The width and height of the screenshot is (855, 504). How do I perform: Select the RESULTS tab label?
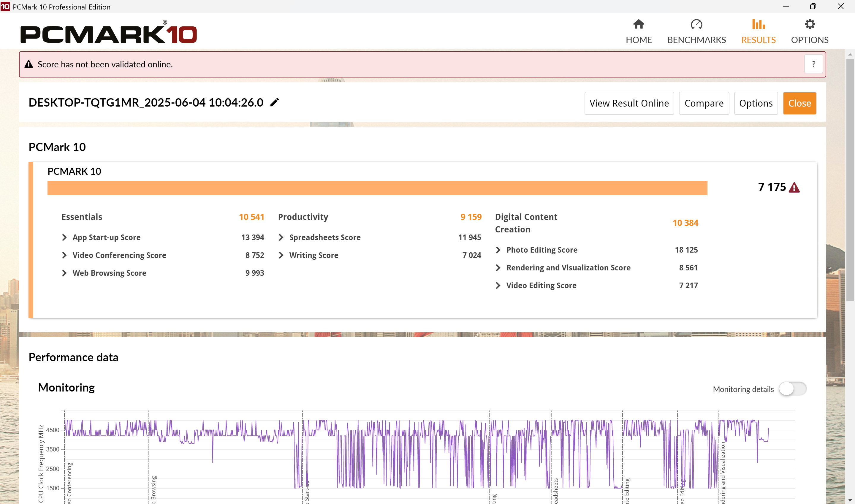[758, 40]
